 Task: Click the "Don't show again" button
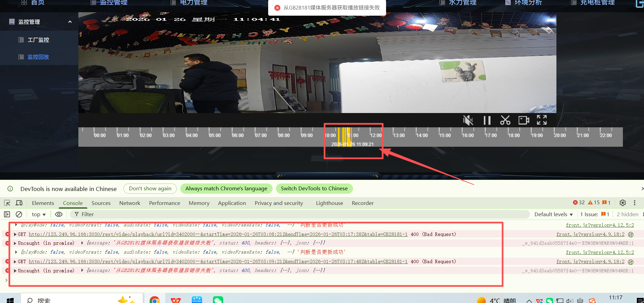point(150,189)
